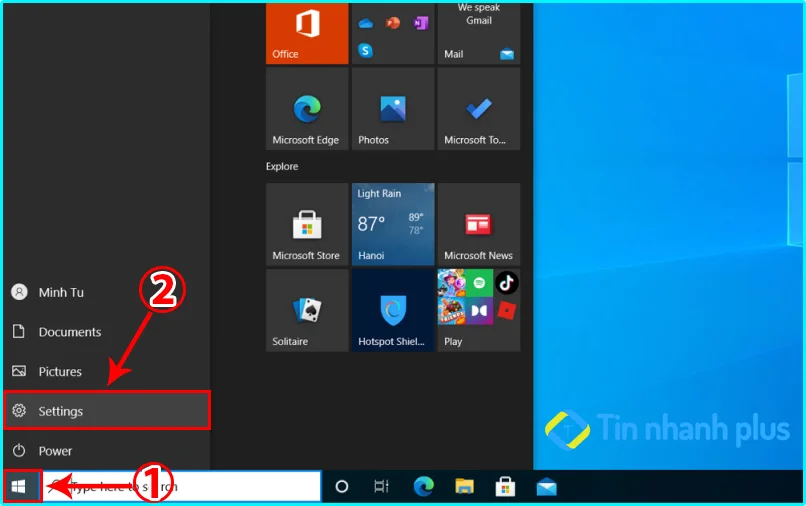
Task: Open the Play folder tile
Action: (x=479, y=310)
